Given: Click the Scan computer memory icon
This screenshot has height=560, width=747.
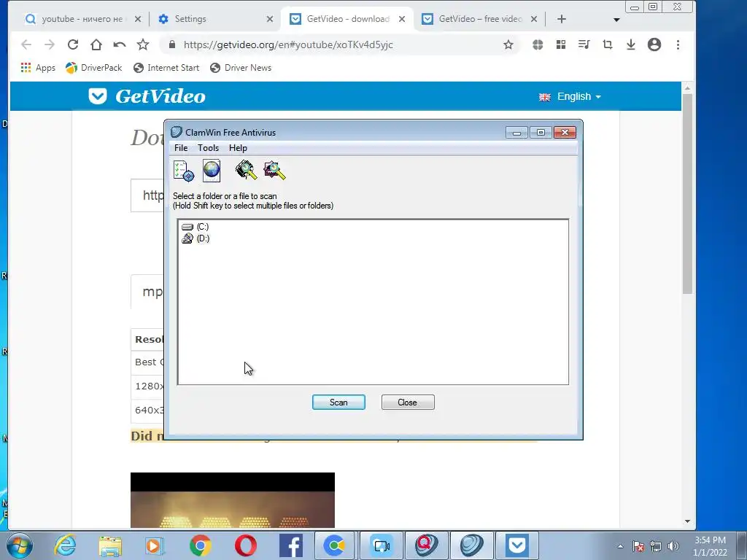Looking at the screenshot, I should 247,170.
